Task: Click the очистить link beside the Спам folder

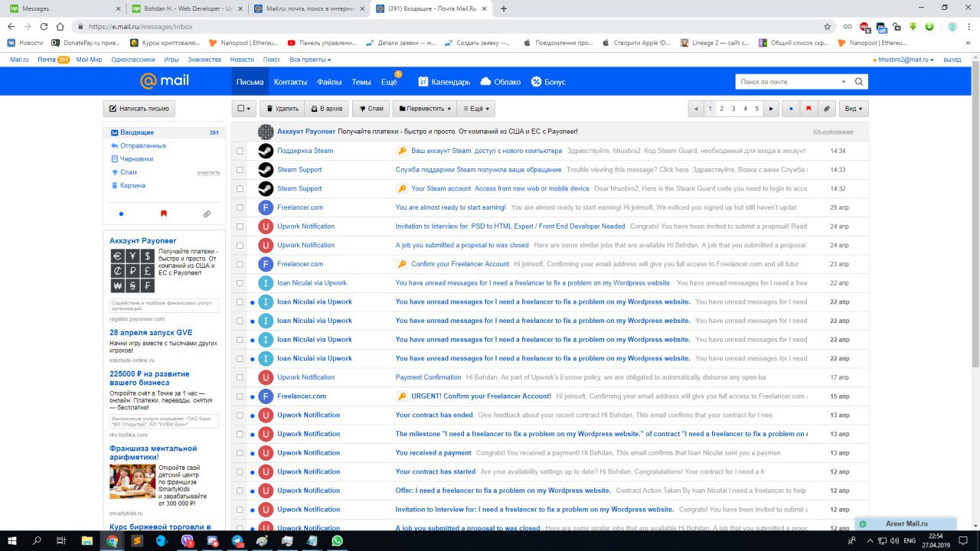Action: [x=208, y=173]
